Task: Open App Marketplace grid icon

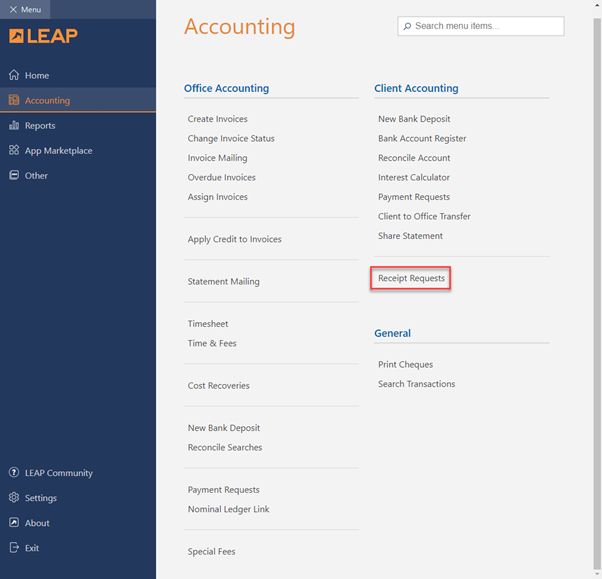Action: click(14, 150)
